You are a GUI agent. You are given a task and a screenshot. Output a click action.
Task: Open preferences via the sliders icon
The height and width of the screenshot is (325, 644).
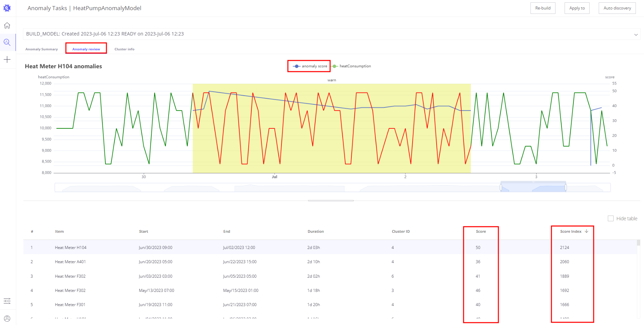point(7,301)
